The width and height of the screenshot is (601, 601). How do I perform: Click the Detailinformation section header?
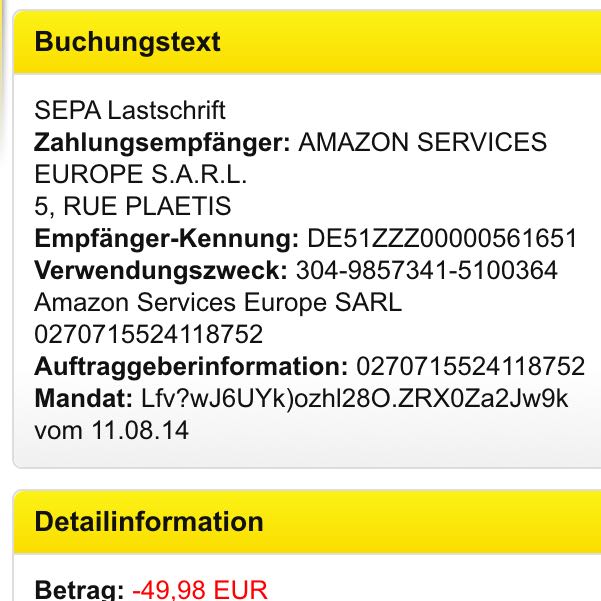click(149, 521)
